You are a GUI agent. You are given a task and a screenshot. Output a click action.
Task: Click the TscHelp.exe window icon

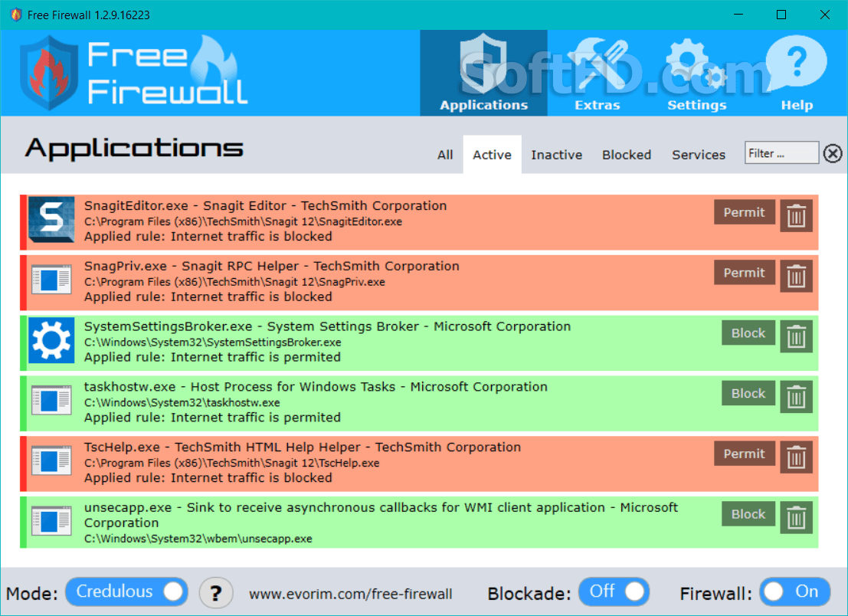(x=51, y=460)
